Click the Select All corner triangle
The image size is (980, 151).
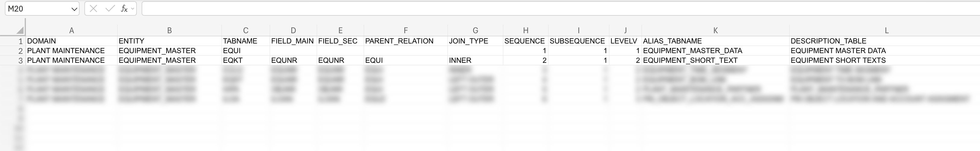point(20,31)
